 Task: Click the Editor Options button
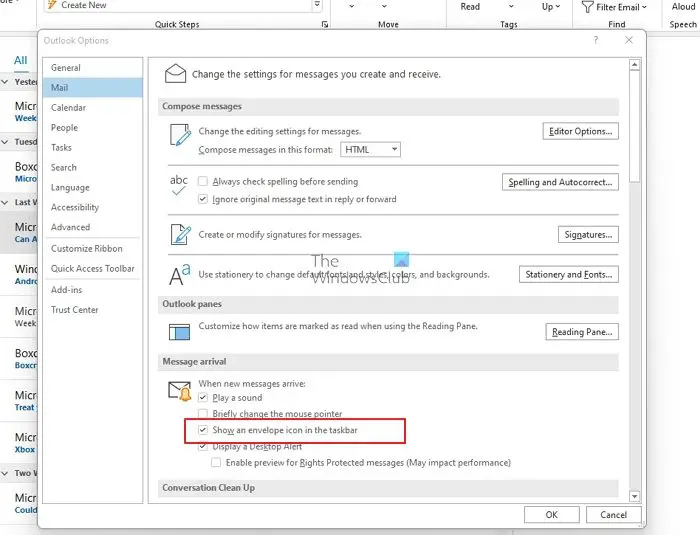point(580,131)
